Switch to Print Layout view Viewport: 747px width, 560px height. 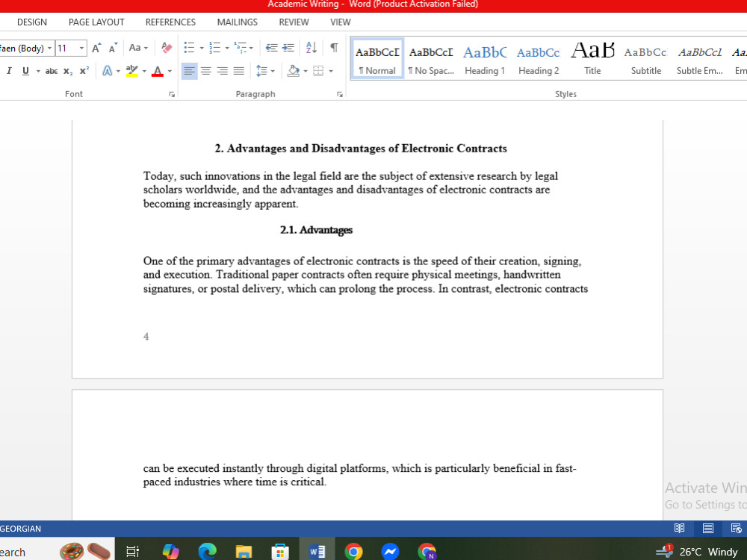coord(708,528)
